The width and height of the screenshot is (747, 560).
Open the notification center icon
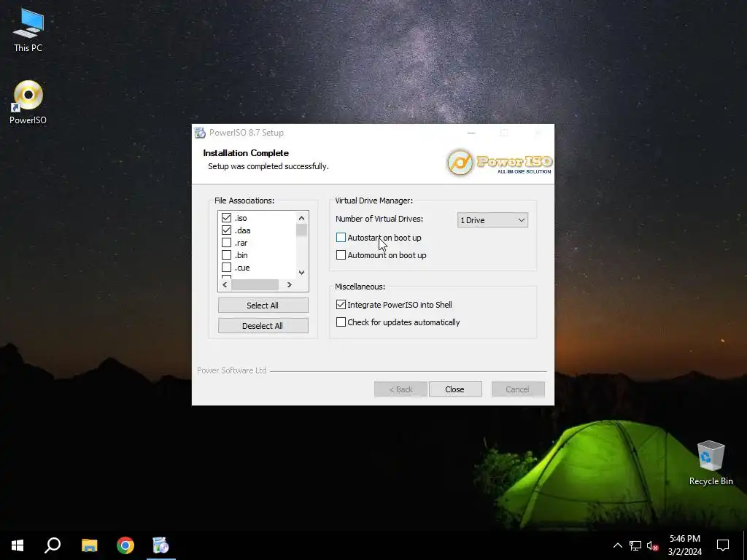pos(723,545)
